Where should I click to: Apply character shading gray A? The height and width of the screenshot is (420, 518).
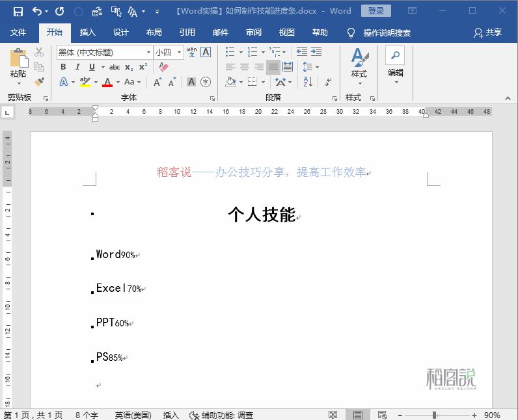[191, 82]
